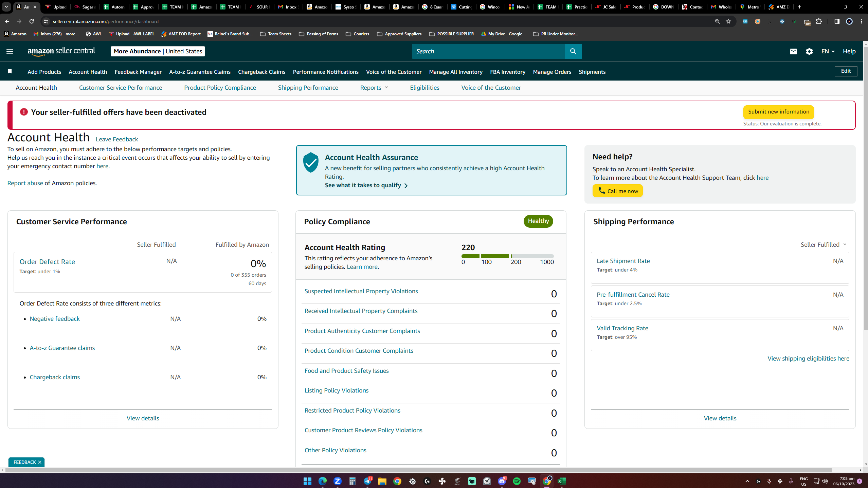Click the Seller Central search field
Image resolution: width=868 pixels, height=488 pixels.
pyautogui.click(x=488, y=51)
